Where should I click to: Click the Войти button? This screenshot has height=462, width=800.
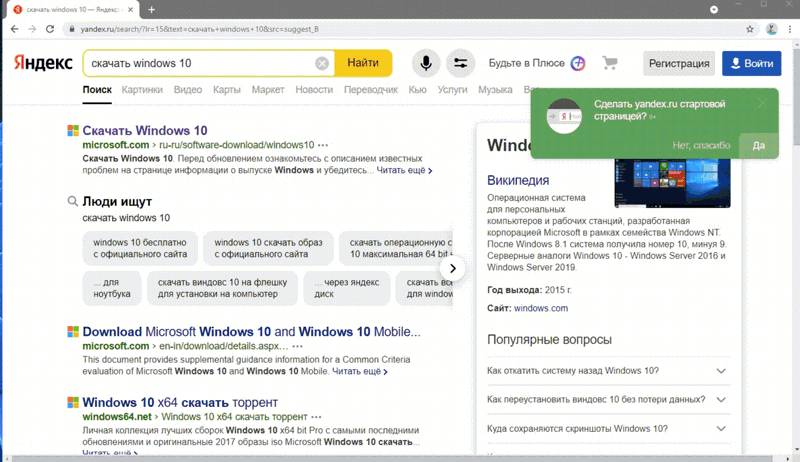(752, 63)
